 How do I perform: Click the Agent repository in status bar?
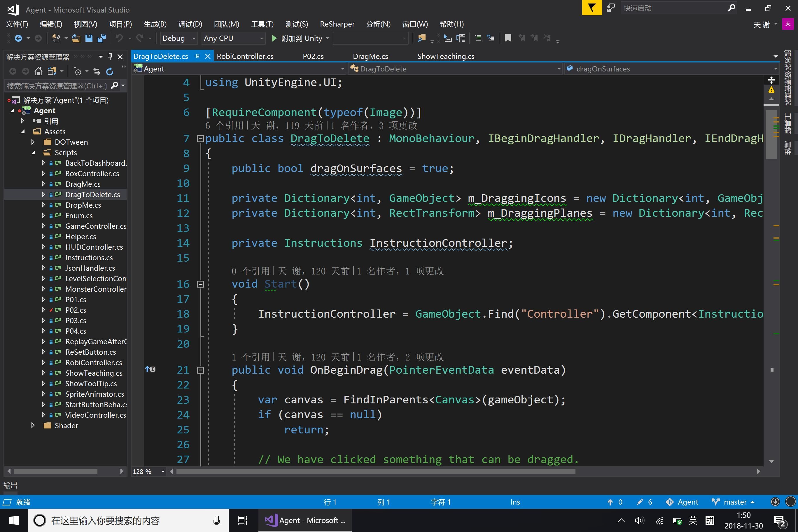click(682, 502)
